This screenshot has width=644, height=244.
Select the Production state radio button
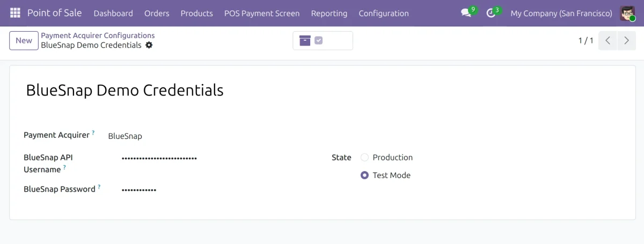tap(364, 158)
